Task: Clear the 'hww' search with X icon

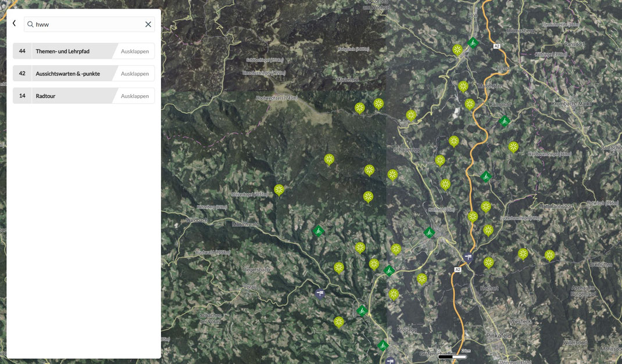Action: (x=148, y=24)
